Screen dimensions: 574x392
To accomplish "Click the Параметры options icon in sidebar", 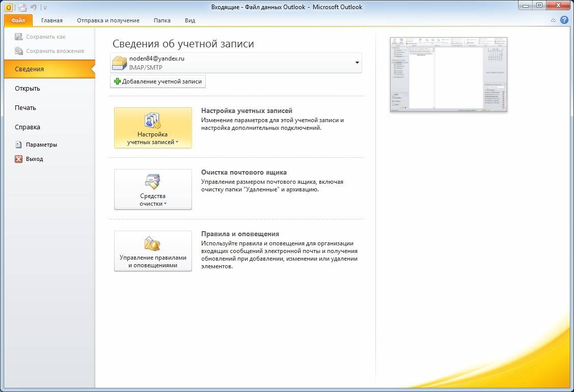I will coord(19,145).
